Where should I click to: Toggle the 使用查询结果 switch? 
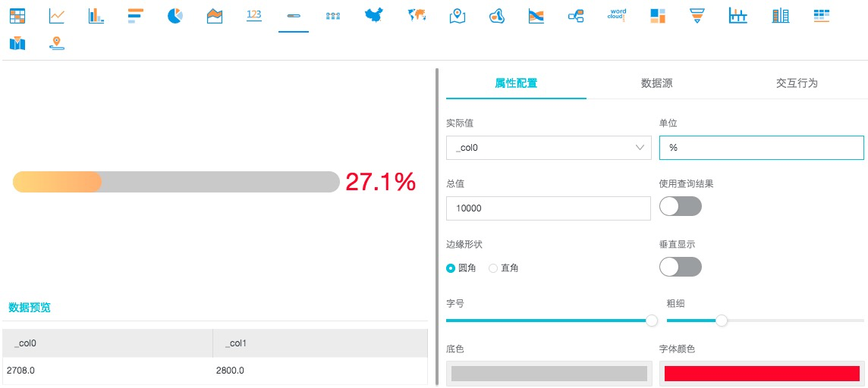[681, 206]
